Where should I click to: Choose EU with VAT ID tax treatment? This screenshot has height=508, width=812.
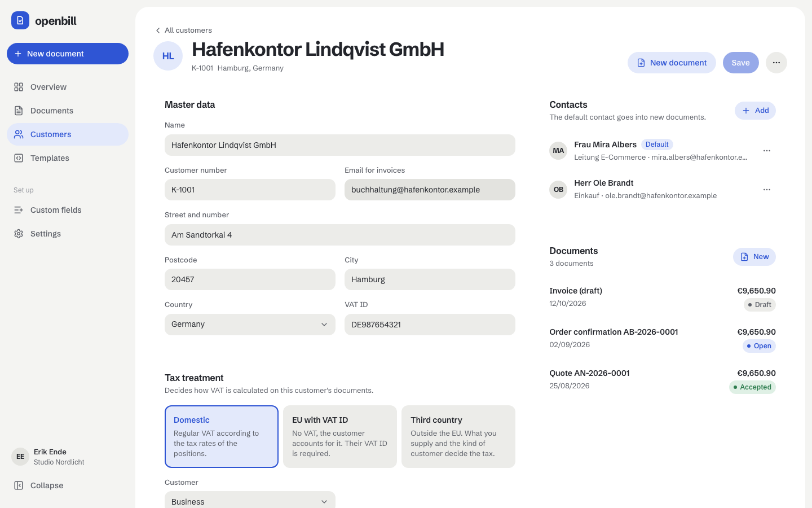pos(340,436)
